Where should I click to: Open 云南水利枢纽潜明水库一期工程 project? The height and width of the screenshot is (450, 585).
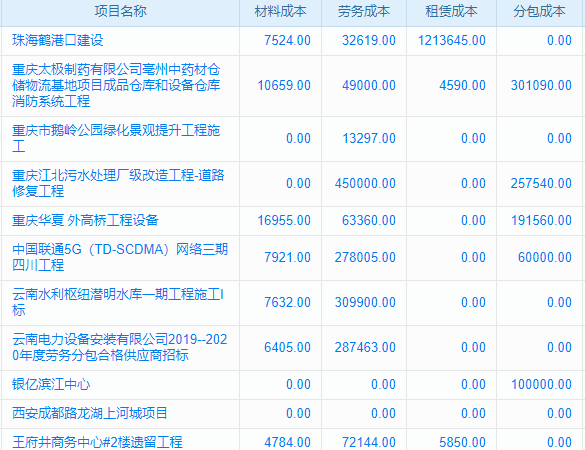(118, 302)
